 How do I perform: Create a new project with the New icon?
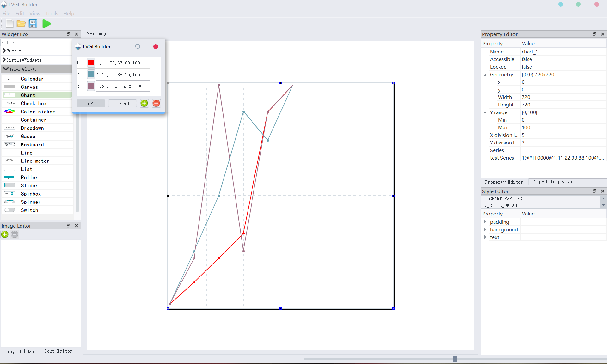pyautogui.click(x=9, y=23)
